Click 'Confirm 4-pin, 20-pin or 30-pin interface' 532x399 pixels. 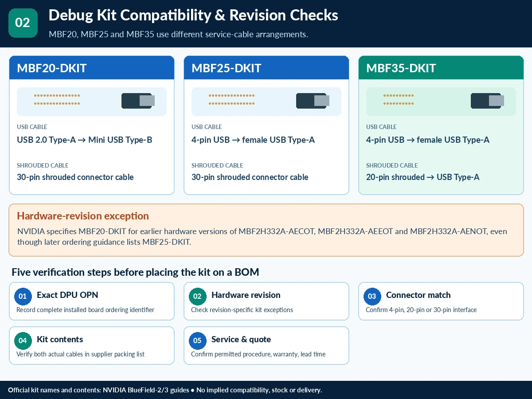point(421,310)
